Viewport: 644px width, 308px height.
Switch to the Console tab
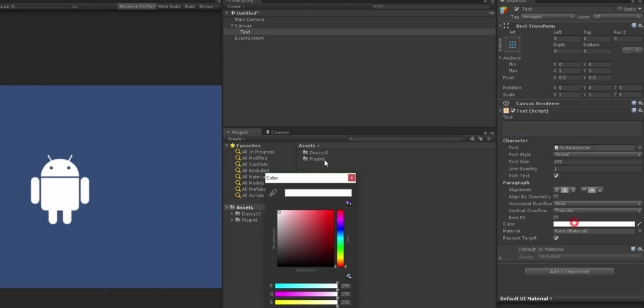pyautogui.click(x=277, y=132)
